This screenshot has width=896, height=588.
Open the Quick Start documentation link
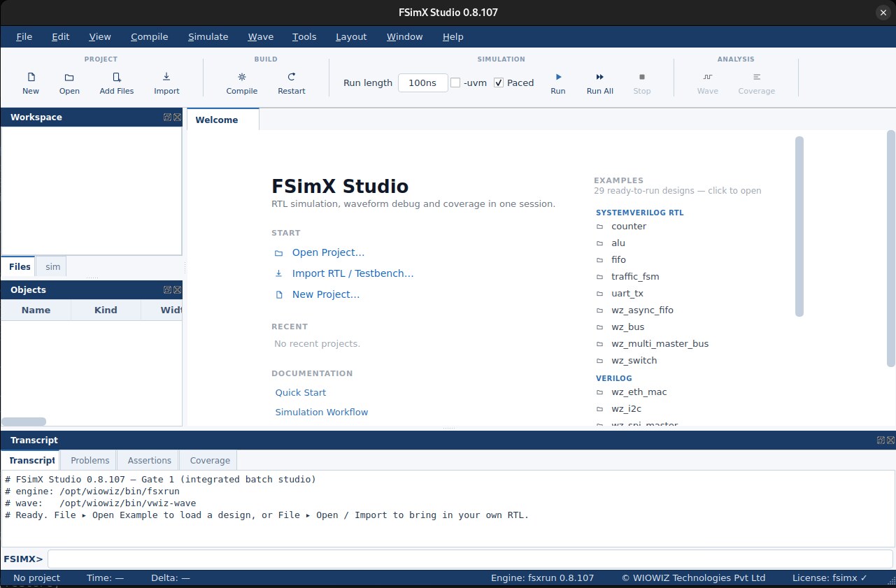click(x=300, y=393)
